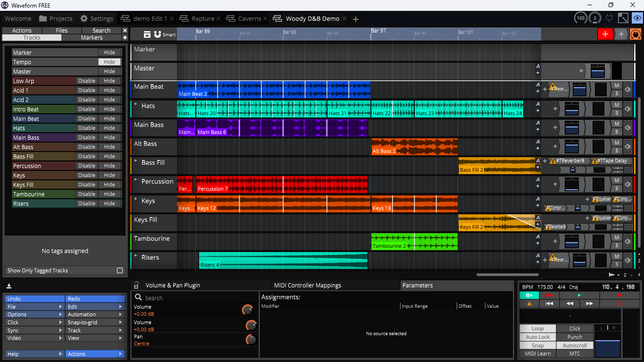The height and width of the screenshot is (362, 644).
Task: Click the red plus add-track button
Action: click(x=605, y=34)
